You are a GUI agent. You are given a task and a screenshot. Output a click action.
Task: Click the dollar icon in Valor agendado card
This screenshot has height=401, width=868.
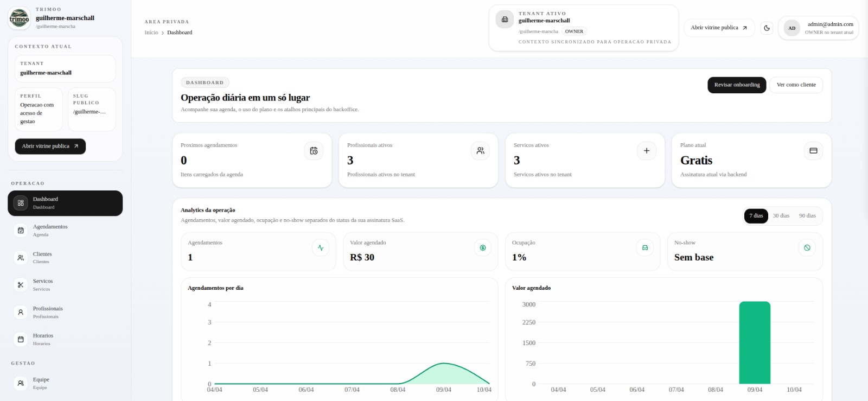point(482,248)
